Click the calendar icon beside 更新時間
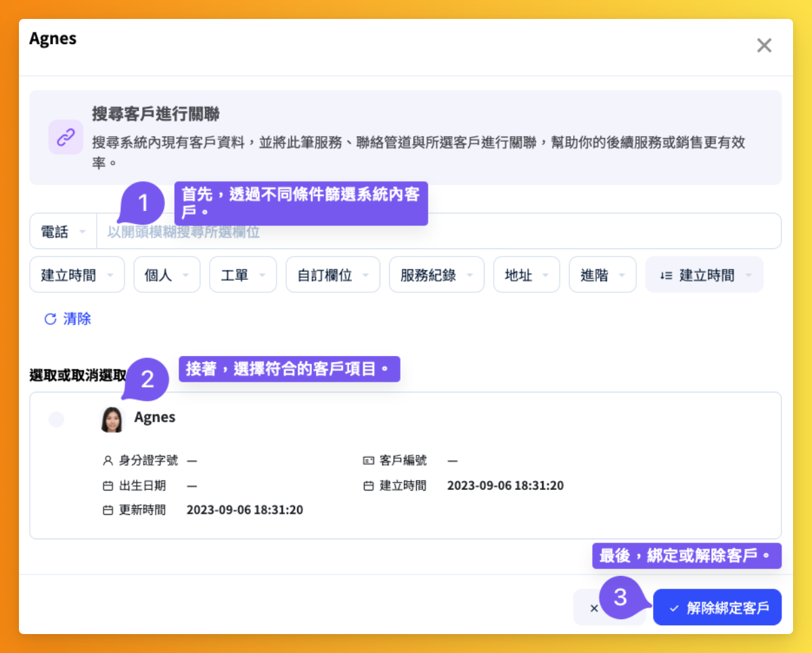 pos(108,510)
